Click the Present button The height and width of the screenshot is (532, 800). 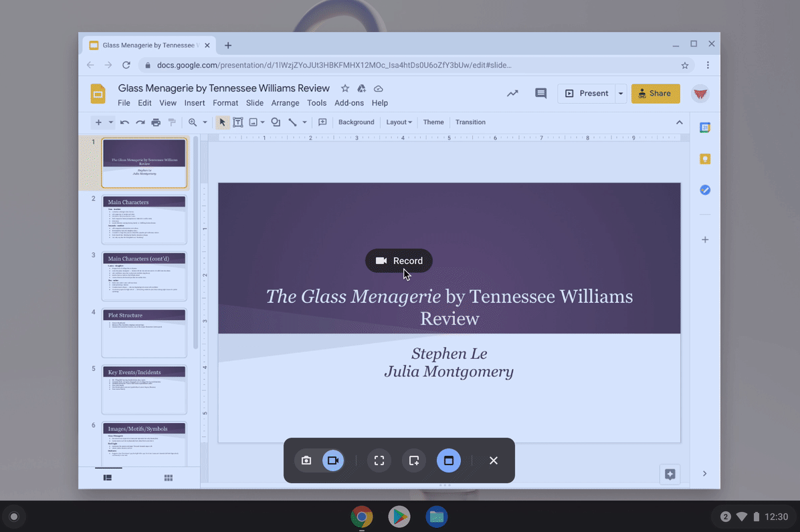point(586,94)
